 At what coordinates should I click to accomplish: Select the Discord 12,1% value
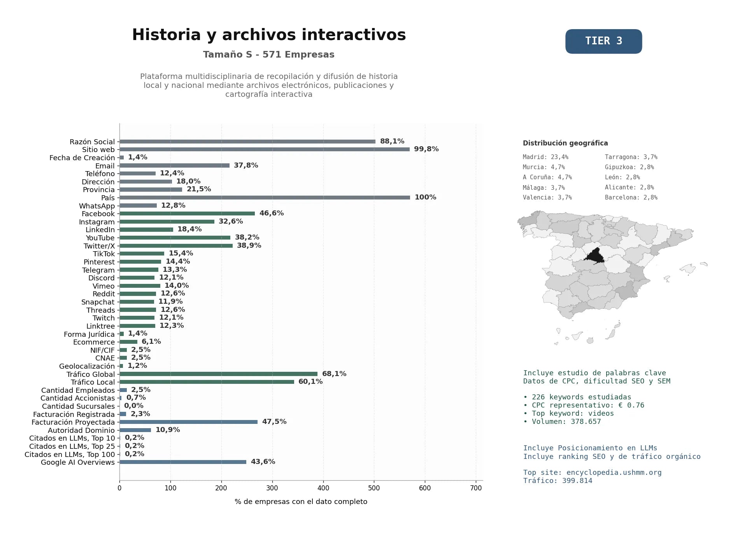pos(171,277)
